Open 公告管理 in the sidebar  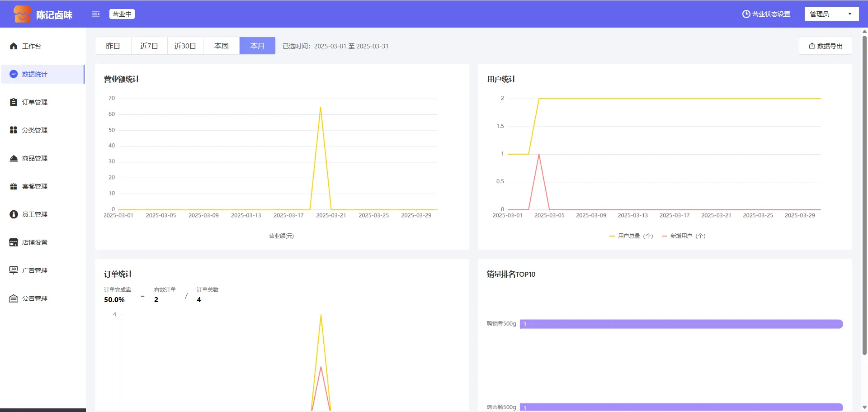tap(34, 298)
